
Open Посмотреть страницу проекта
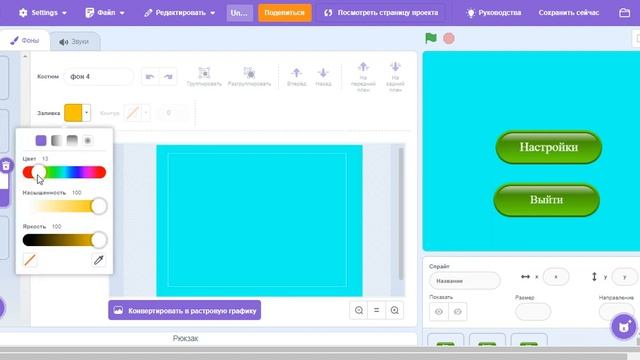click(381, 13)
